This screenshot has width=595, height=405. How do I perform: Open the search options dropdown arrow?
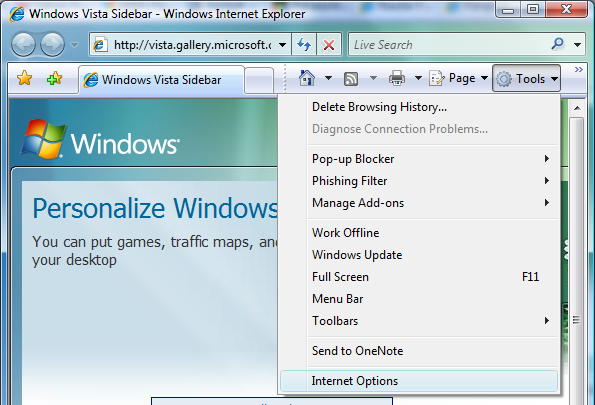(x=578, y=45)
